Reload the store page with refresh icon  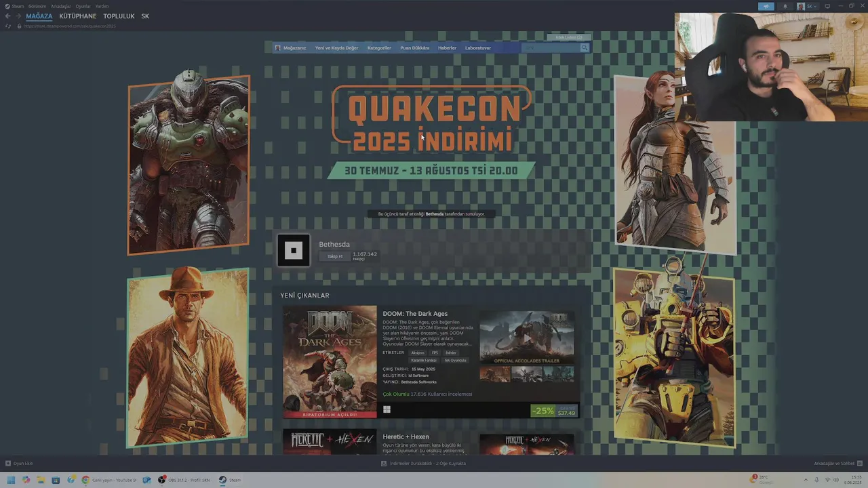(8, 26)
